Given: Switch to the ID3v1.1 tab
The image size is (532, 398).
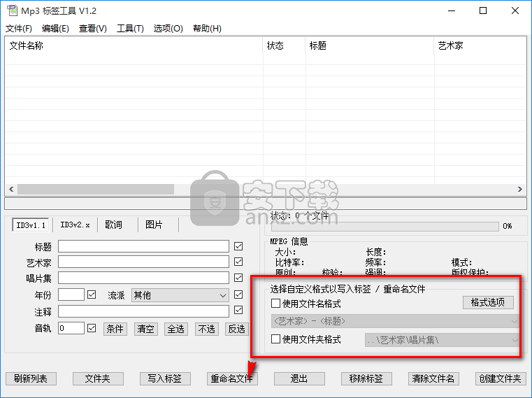Looking at the screenshot, I should click(x=31, y=225).
